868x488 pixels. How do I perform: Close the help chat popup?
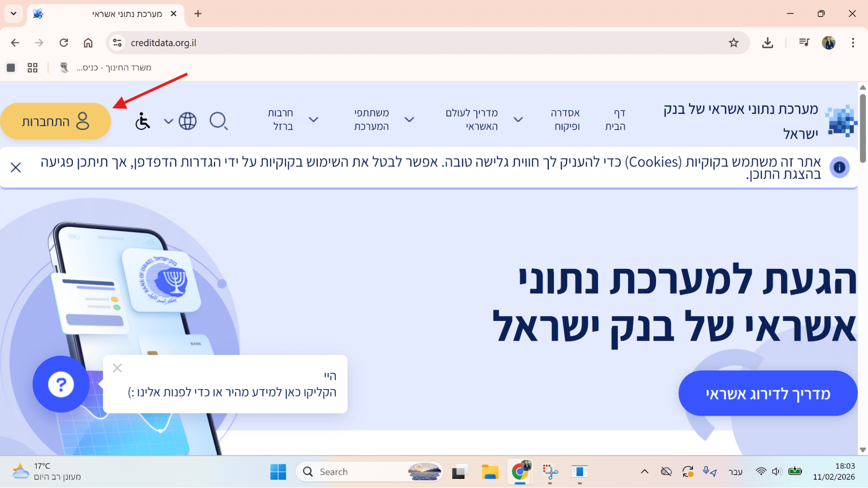(117, 368)
